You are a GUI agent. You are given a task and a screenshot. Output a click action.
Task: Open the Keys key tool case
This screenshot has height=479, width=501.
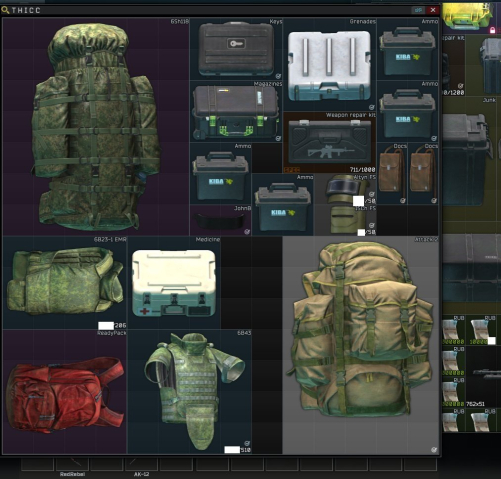point(236,49)
